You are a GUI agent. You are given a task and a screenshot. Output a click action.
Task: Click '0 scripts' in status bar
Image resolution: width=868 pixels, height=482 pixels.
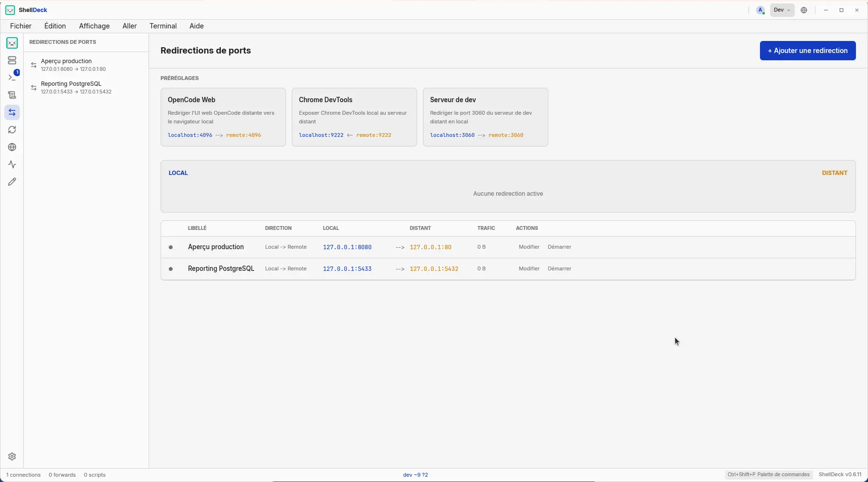(x=95, y=475)
